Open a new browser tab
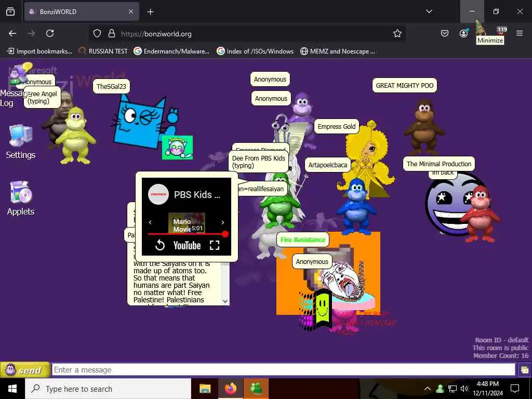 [x=150, y=12]
